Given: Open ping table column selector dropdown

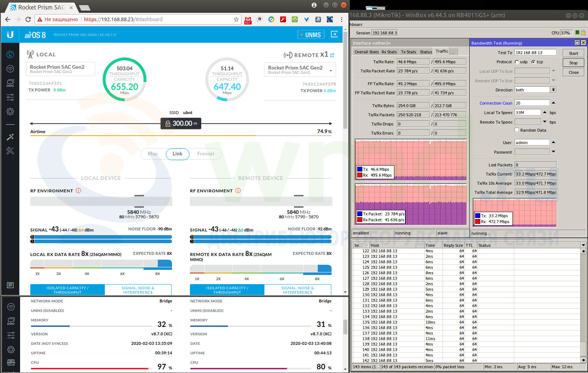Looking at the screenshot, I should [583, 245].
